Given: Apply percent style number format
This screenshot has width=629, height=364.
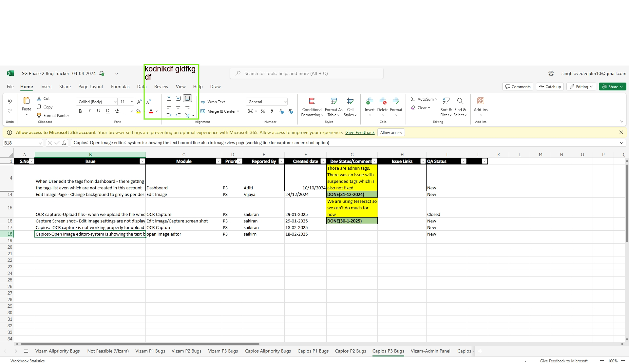Looking at the screenshot, I should coord(263,111).
